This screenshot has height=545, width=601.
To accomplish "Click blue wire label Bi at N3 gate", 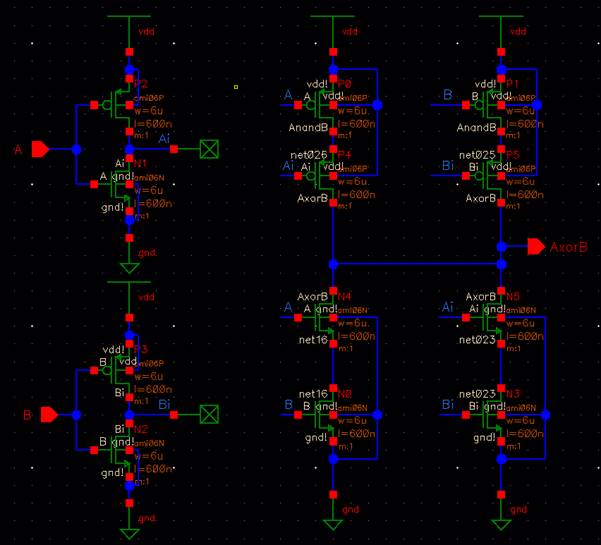I will click(448, 404).
